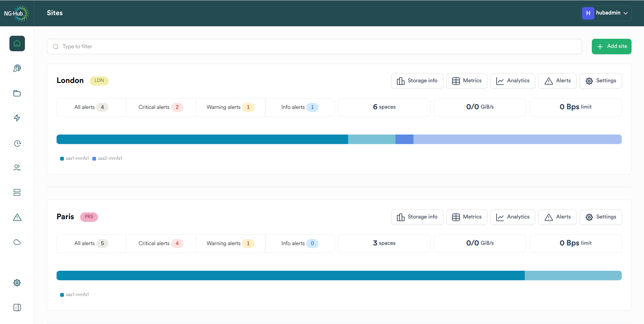The width and height of the screenshot is (644, 324).
Task: Click the Type to filter search field
Action: (x=314, y=47)
